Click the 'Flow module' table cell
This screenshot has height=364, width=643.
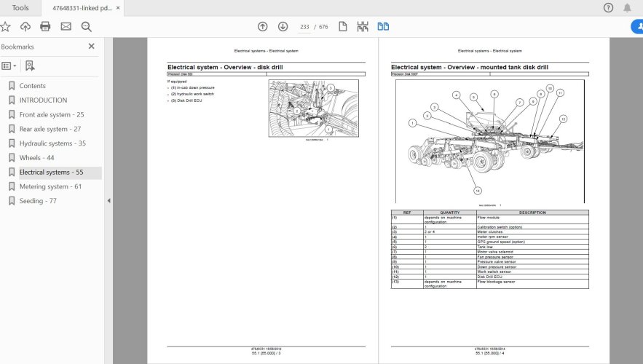coord(532,220)
